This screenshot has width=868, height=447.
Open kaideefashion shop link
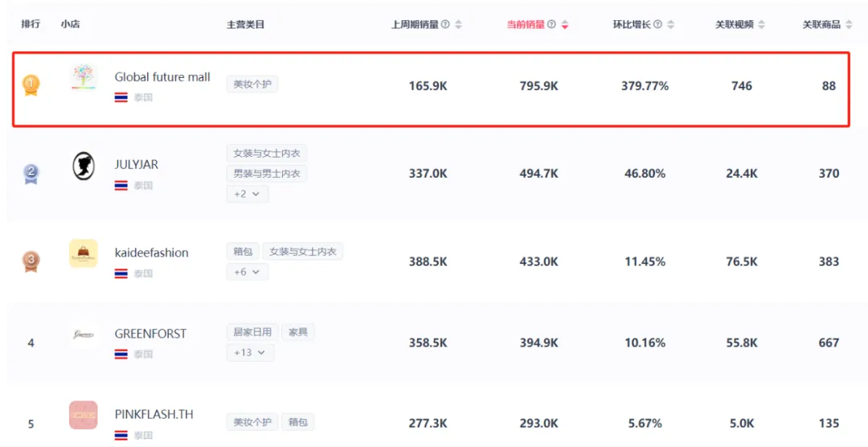[152, 252]
